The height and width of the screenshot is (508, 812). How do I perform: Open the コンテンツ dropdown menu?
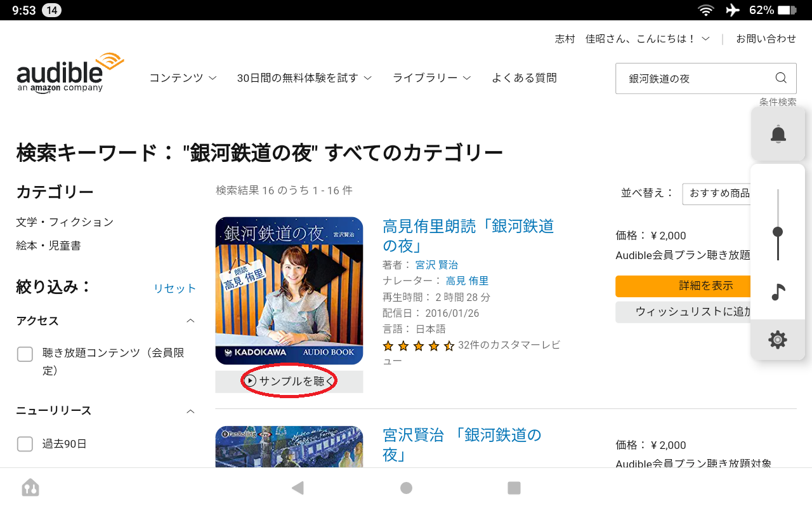183,78
